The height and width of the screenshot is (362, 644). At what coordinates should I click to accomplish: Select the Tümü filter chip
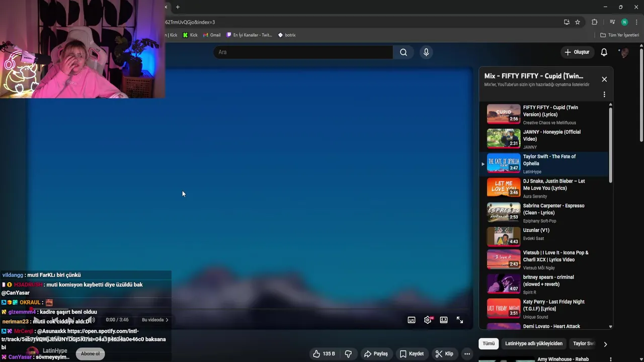pyautogui.click(x=489, y=344)
